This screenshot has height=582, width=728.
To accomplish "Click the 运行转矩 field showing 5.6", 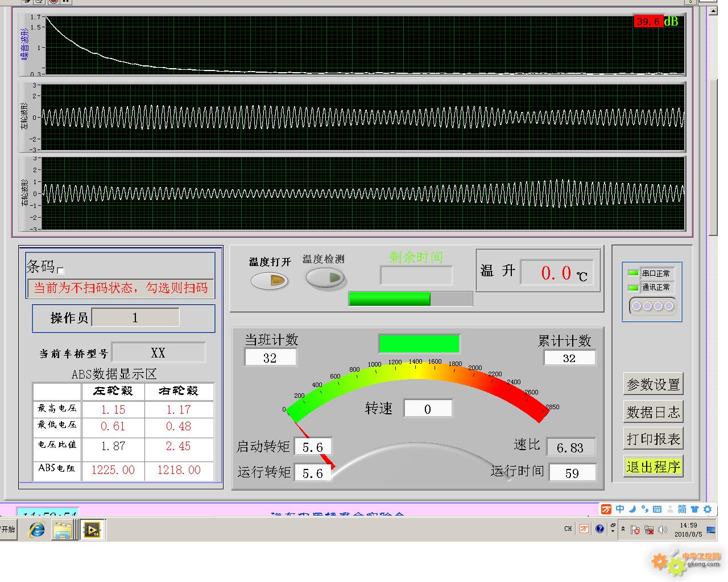I will (312, 473).
